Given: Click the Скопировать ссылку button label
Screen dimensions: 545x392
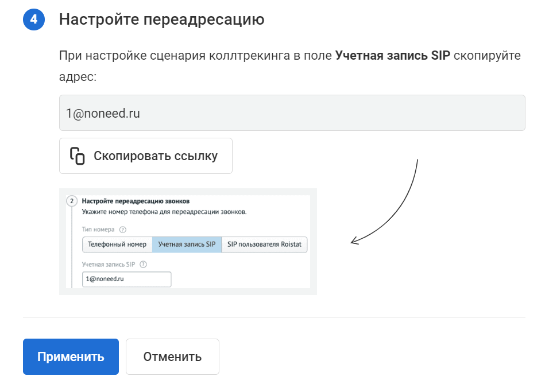Looking at the screenshot, I should (x=156, y=156).
